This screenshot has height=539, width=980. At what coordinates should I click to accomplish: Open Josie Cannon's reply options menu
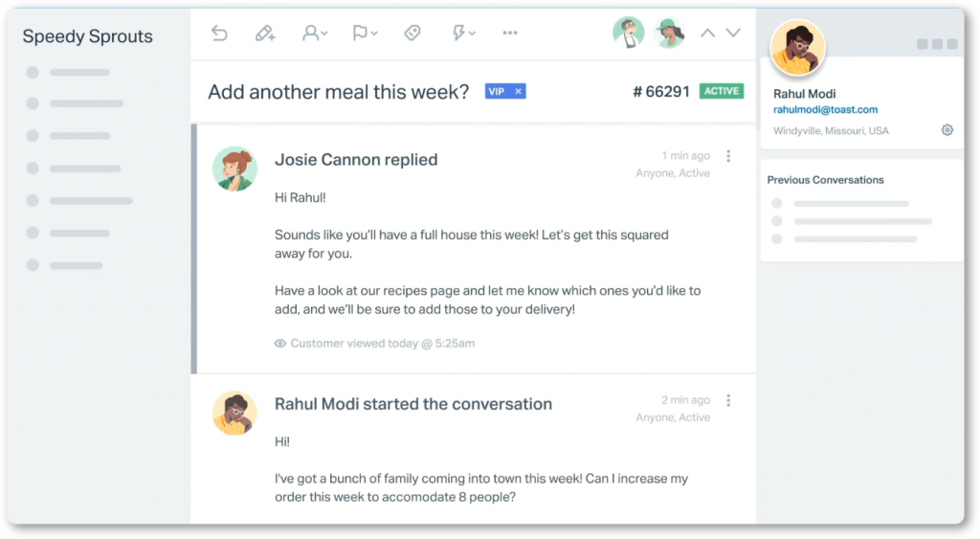(x=728, y=156)
